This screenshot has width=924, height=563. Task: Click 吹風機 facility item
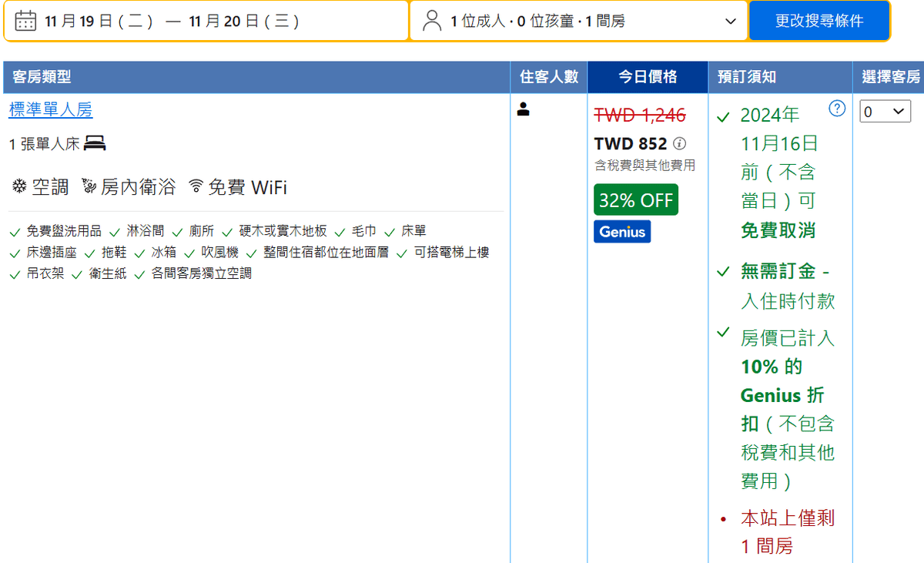pyautogui.click(x=220, y=253)
